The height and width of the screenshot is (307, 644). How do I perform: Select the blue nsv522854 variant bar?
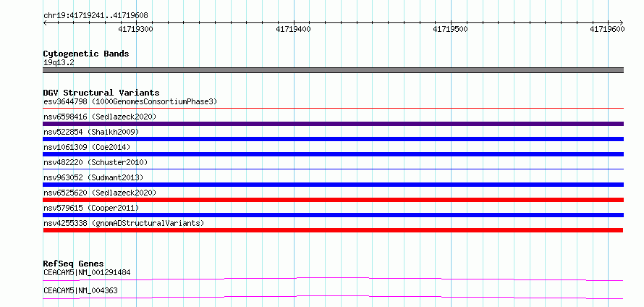(333, 139)
